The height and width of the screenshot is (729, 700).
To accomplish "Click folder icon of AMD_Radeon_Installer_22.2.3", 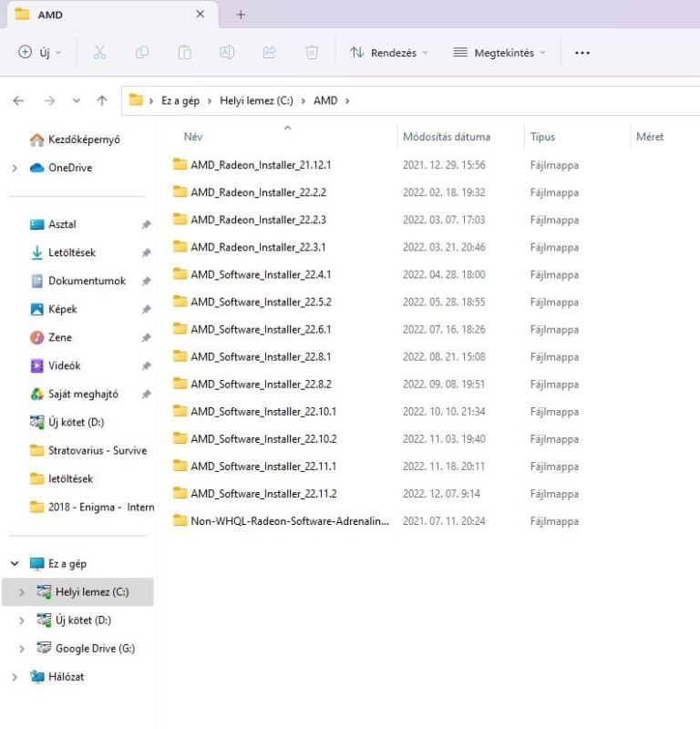I will point(180,219).
